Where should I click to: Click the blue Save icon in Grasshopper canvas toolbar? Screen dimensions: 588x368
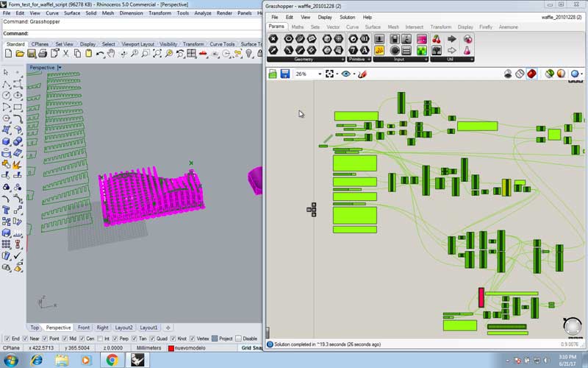[285, 74]
